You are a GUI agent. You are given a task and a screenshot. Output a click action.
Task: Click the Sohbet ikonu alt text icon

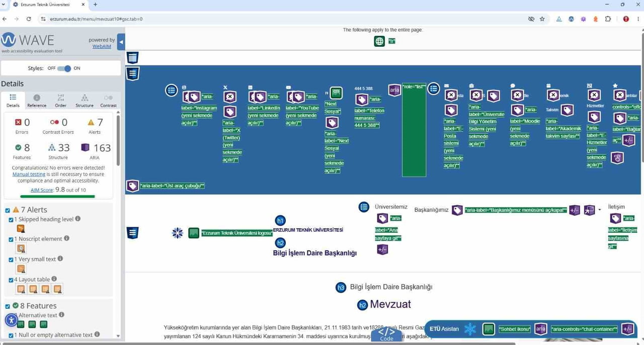coord(489,329)
